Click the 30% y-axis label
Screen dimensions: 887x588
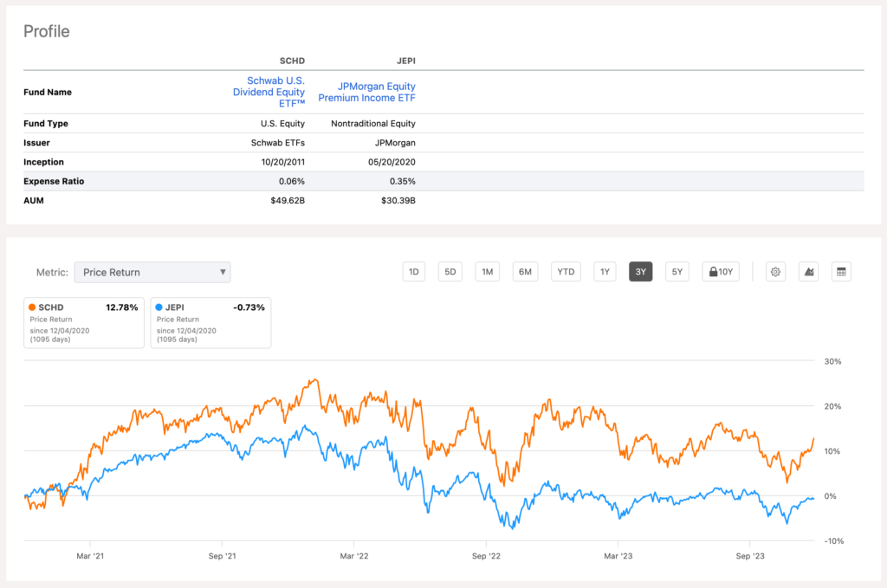tap(832, 362)
